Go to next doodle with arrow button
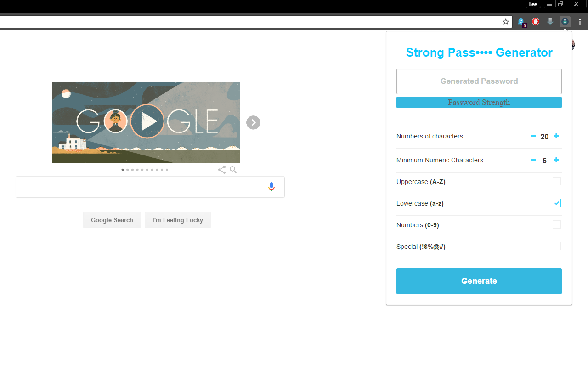Viewport: 588px width, 368px height. coord(253,122)
